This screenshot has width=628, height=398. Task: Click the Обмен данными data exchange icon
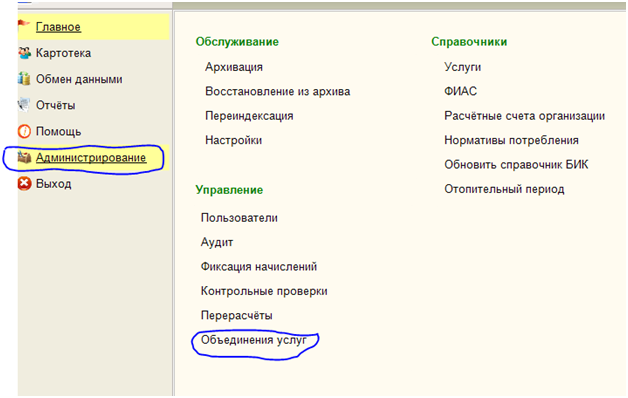coord(24,78)
